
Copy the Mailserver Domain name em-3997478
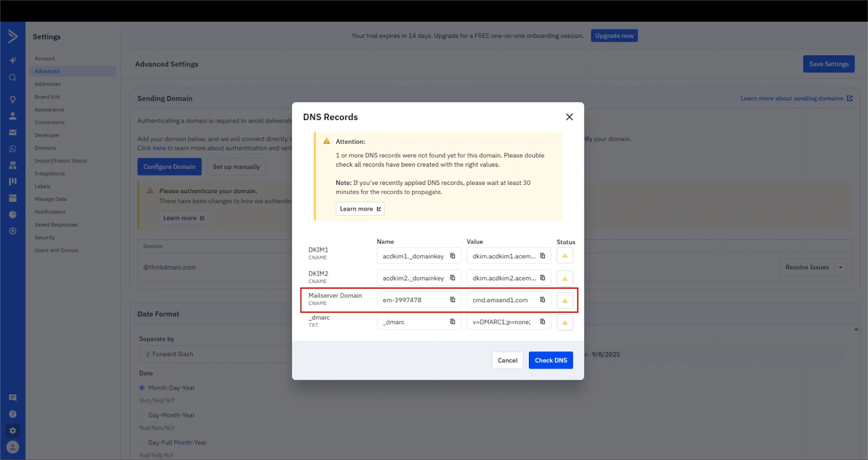pos(452,299)
